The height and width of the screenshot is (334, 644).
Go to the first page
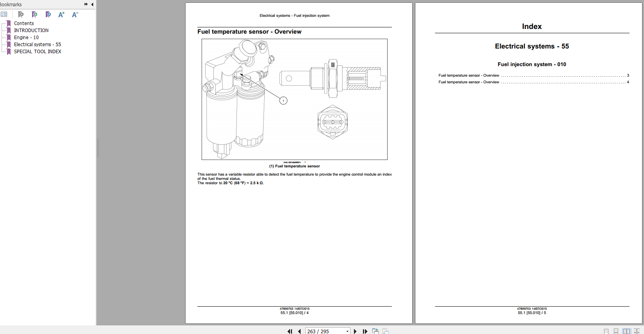pyautogui.click(x=290, y=331)
